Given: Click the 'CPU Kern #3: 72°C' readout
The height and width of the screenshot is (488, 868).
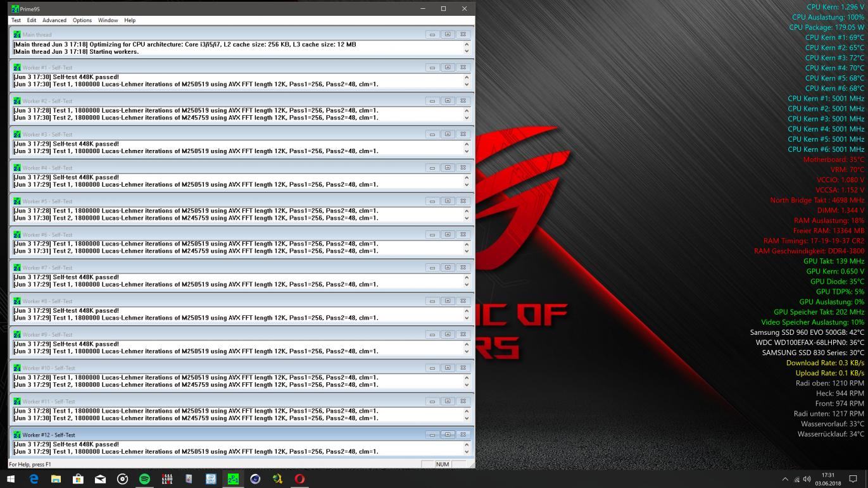Looking at the screenshot, I should [834, 58].
